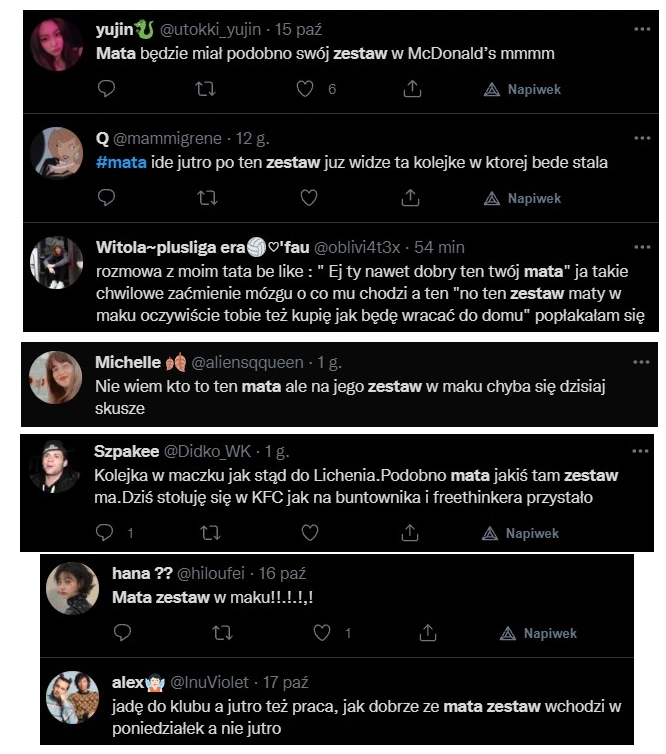Open more options on Michelle's tweet
The width and height of the screenshot is (666, 754).
(x=641, y=362)
